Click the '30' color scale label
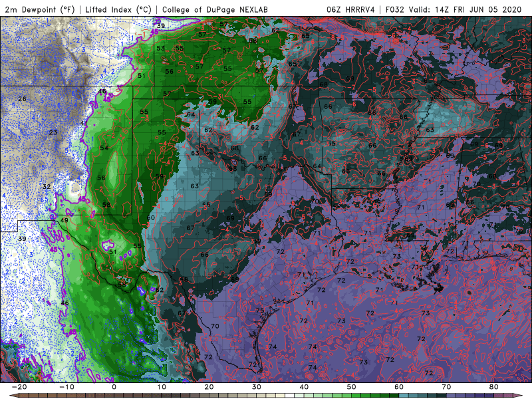The image size is (532, 399). 257,387
